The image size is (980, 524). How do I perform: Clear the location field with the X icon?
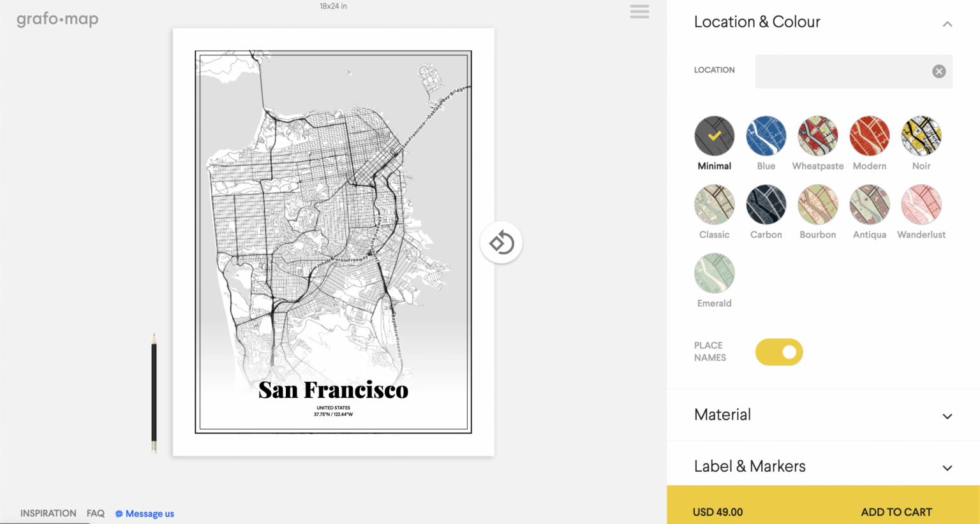coord(939,71)
